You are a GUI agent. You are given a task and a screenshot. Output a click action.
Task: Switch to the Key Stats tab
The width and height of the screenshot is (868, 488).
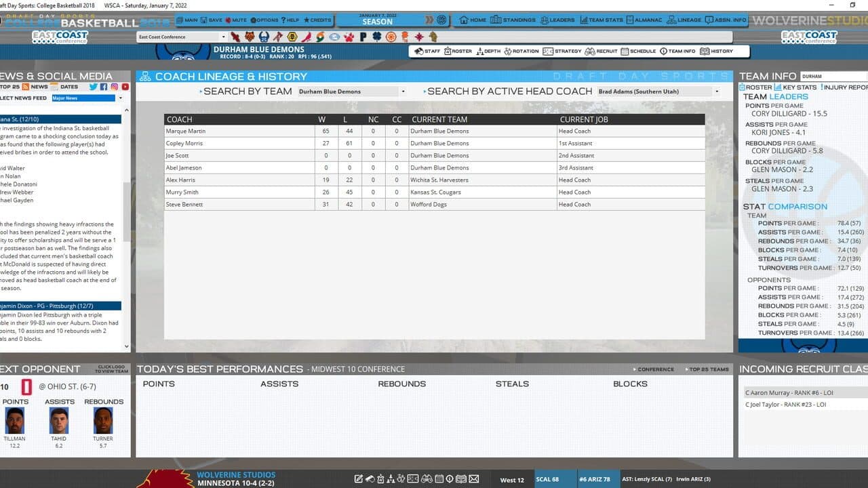796,87
